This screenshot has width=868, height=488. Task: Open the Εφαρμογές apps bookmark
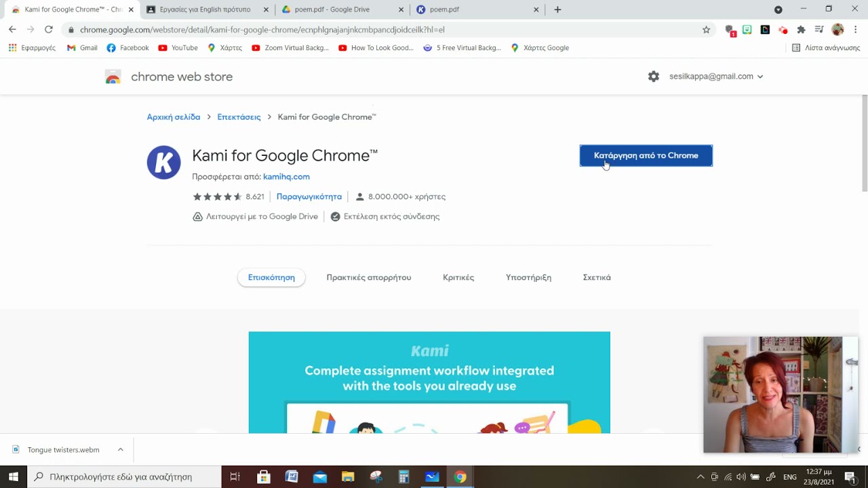click(32, 48)
